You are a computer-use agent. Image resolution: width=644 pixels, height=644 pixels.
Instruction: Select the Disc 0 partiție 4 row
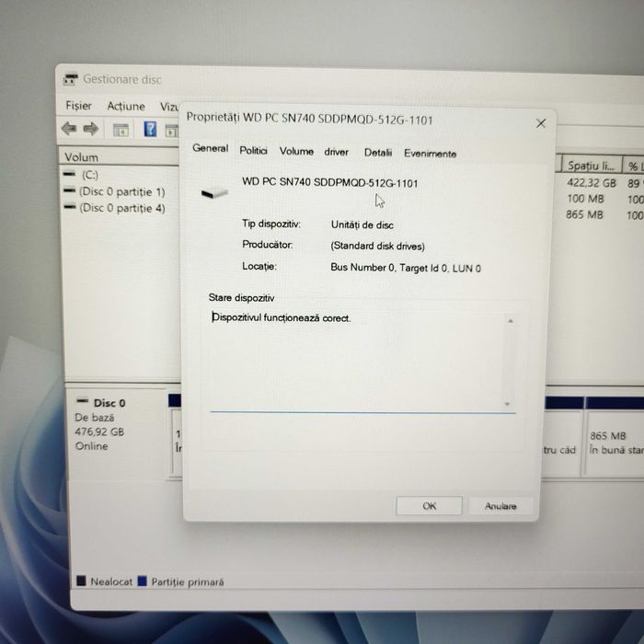tap(115, 208)
